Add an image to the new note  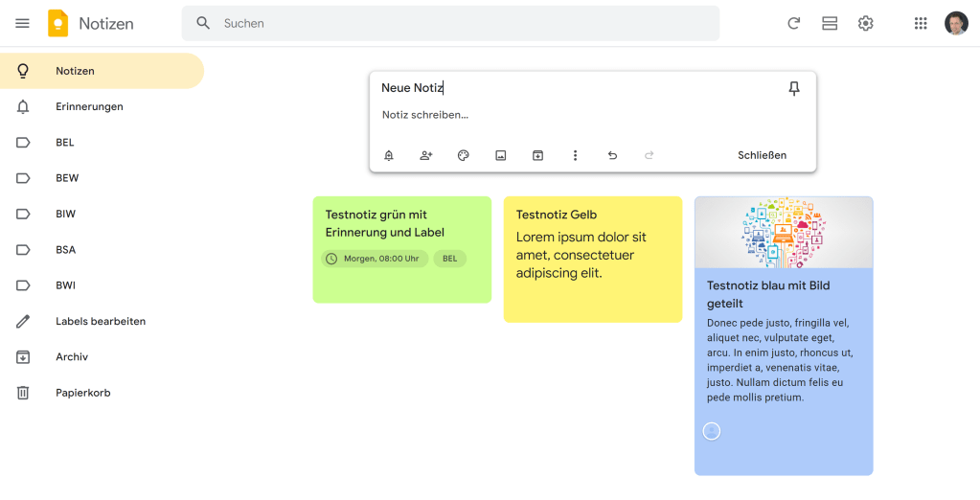501,155
